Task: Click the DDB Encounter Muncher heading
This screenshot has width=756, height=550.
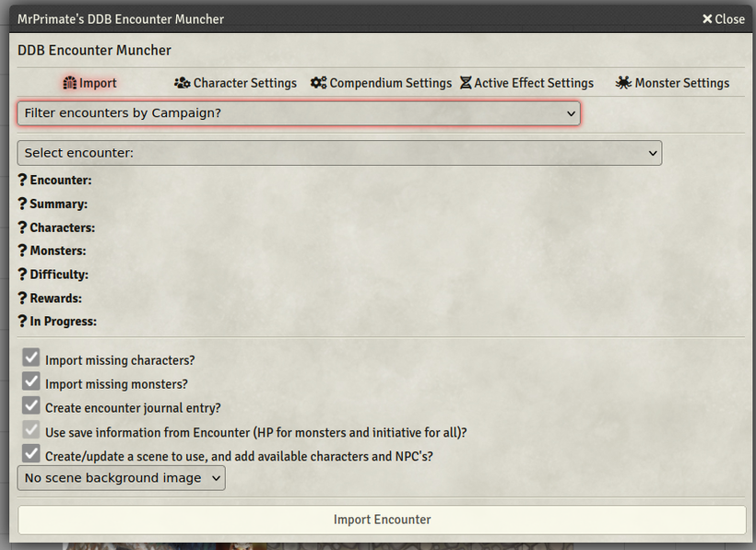Action: (94, 50)
